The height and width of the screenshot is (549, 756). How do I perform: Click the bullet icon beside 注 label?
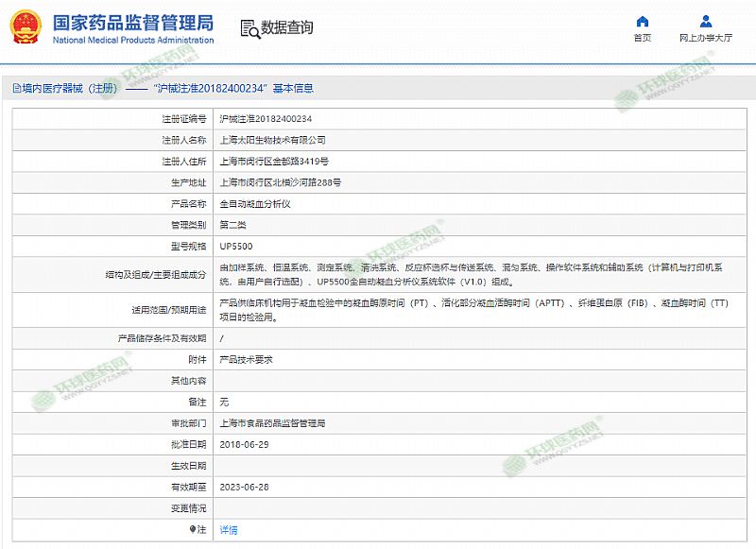point(193,530)
